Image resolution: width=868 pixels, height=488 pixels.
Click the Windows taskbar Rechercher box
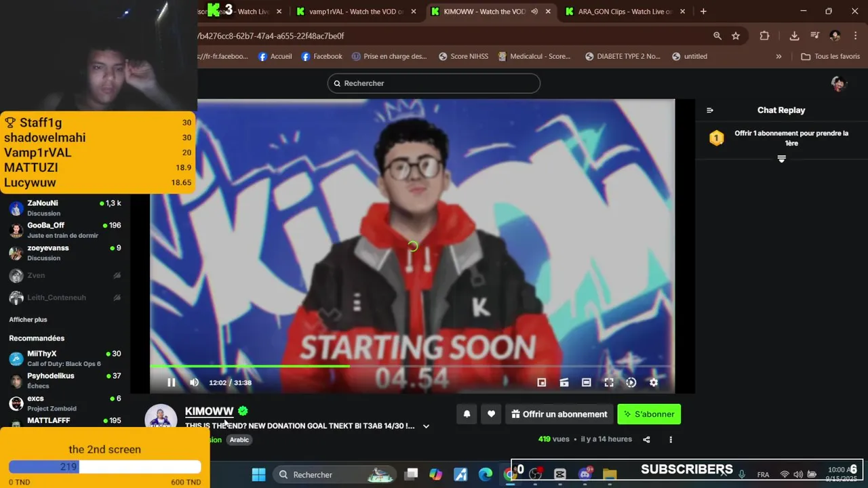click(x=335, y=474)
